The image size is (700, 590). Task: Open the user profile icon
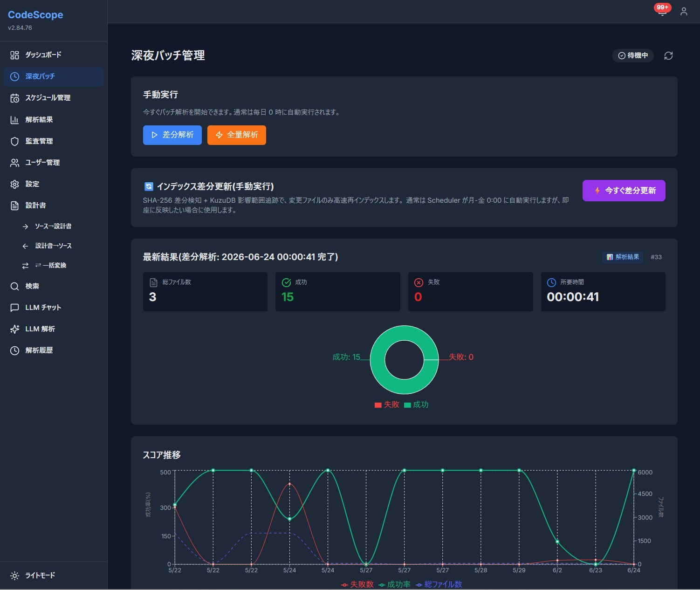pos(684,12)
